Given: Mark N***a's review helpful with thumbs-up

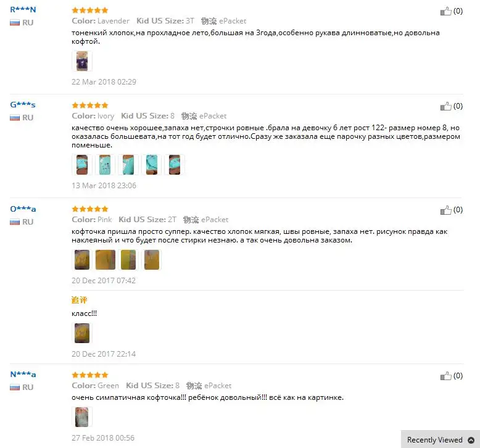Looking at the screenshot, I should (445, 376).
